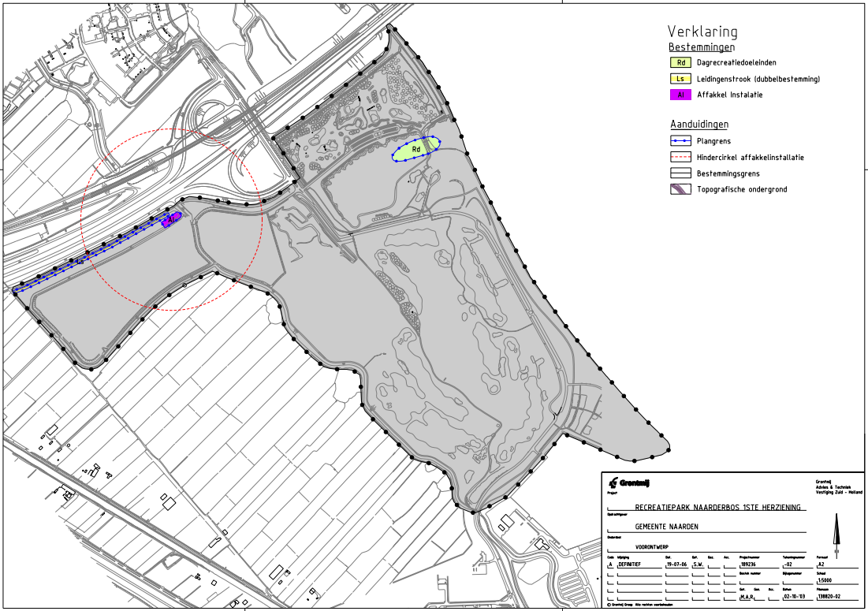868x611 pixels.
Task: Click the green Rd legend swatch
Action: 680,62
